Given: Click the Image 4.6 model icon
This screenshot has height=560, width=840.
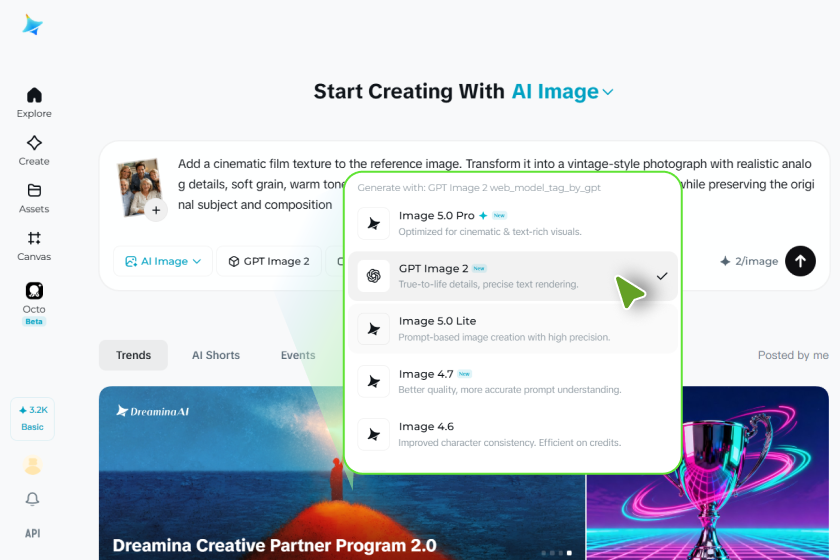Looking at the screenshot, I should (373, 434).
